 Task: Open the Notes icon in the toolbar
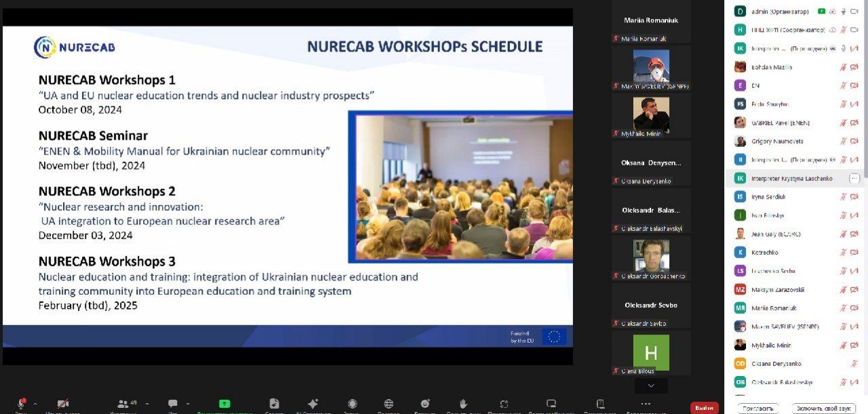(600, 403)
